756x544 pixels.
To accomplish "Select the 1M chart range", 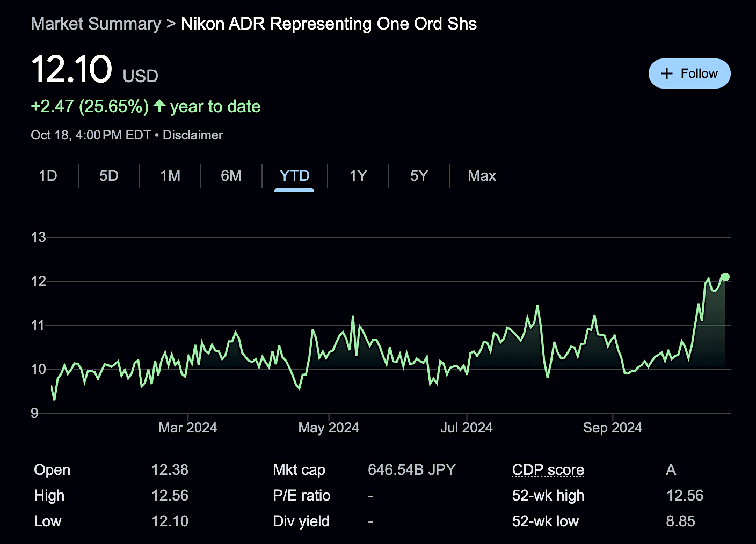I will click(x=170, y=176).
